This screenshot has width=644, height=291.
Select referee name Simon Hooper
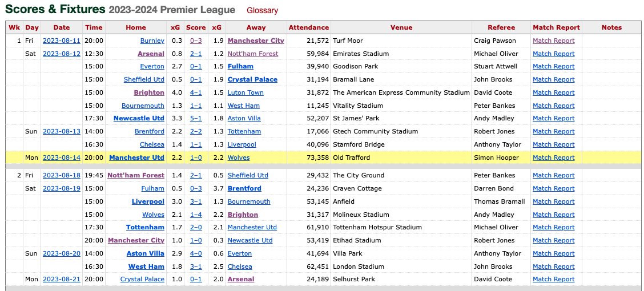point(496,157)
